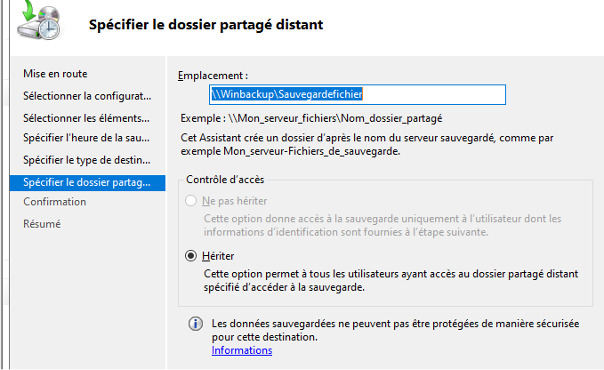Click the Emplacement path input field
The height and width of the screenshot is (370, 604).
pyautogui.click(x=357, y=94)
